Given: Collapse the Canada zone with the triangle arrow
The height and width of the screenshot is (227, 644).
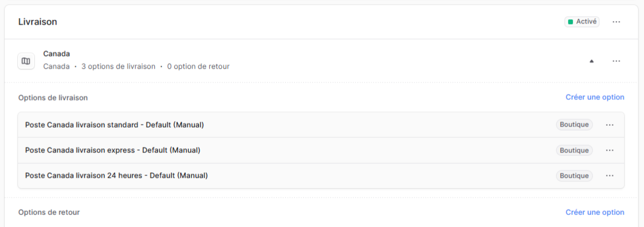Looking at the screenshot, I should [x=592, y=61].
